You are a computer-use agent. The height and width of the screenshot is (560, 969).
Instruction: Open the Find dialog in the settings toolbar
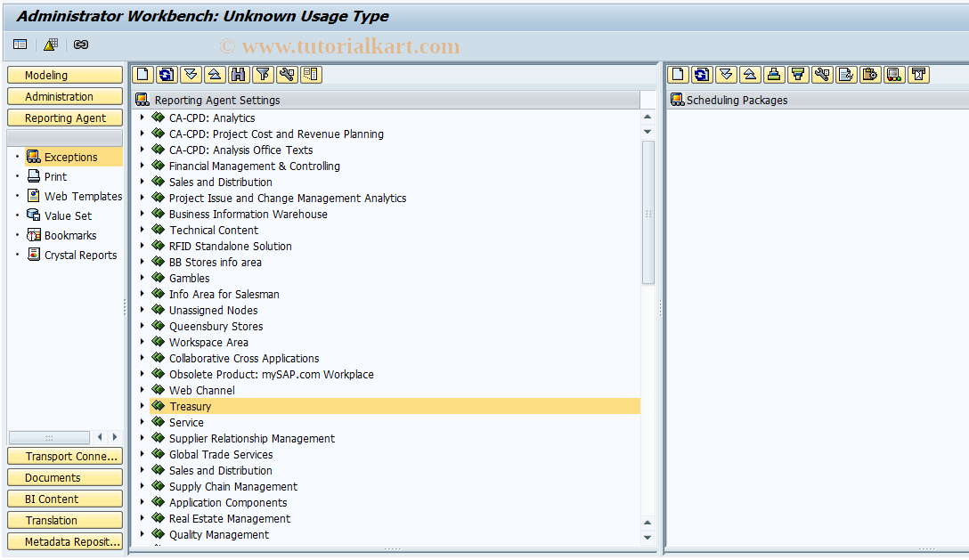pos(239,75)
